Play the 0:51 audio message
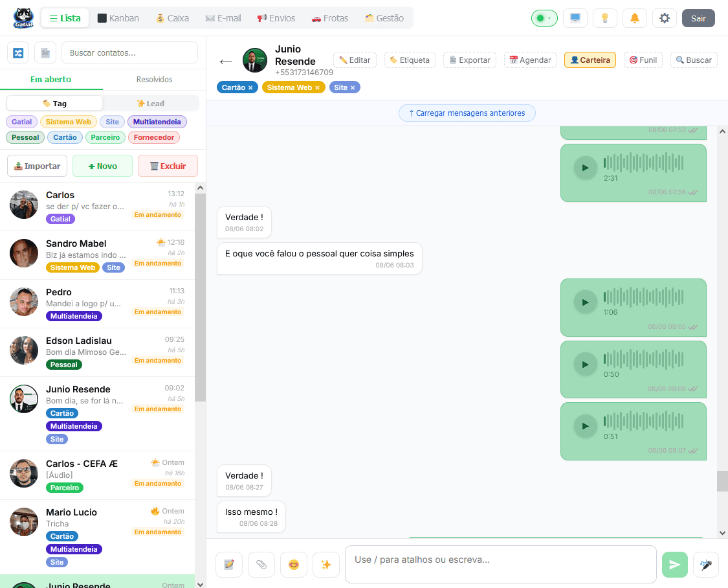Screen dimensions: 728x588 (586, 426)
